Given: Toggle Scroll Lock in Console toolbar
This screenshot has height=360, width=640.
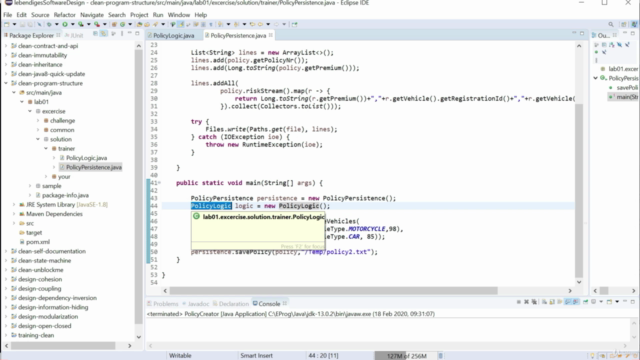Looking at the screenshot, I should [x=552, y=302].
